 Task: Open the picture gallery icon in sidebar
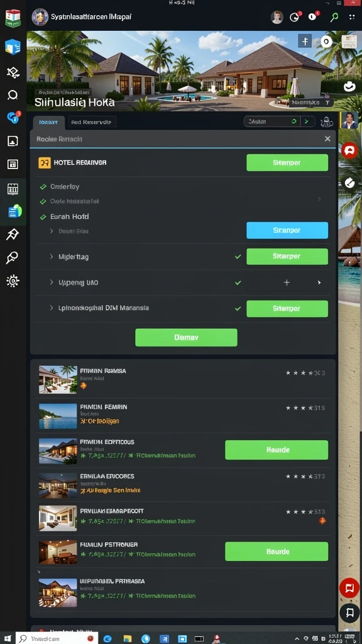(13, 141)
